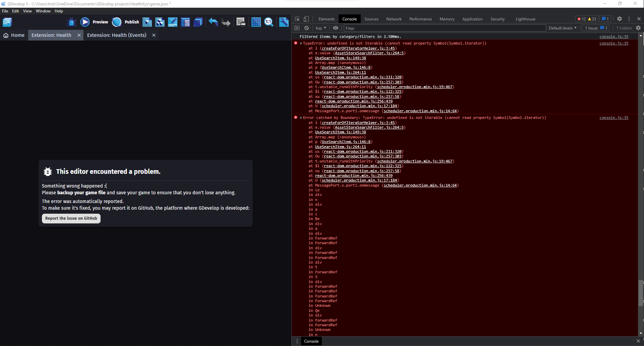
Task: Open the Default levels dropdown
Action: click(x=562, y=28)
